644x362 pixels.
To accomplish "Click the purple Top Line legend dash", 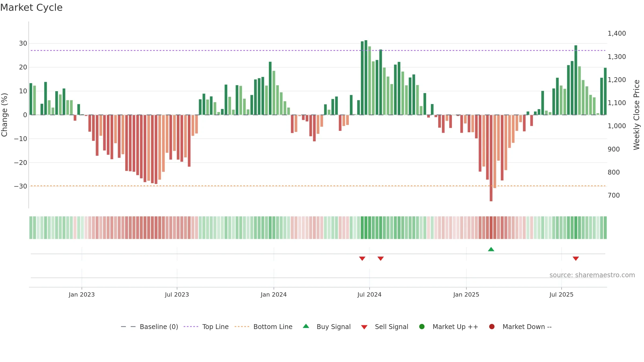I will [191, 327].
